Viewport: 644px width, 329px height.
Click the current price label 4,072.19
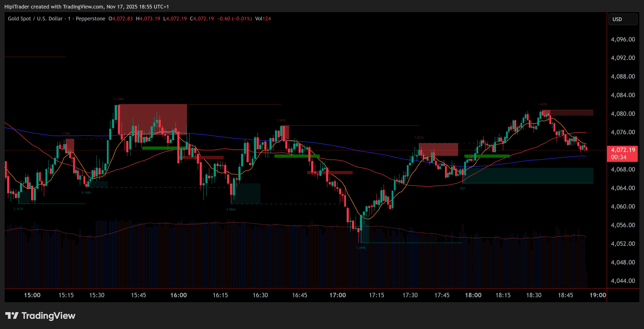click(x=623, y=150)
